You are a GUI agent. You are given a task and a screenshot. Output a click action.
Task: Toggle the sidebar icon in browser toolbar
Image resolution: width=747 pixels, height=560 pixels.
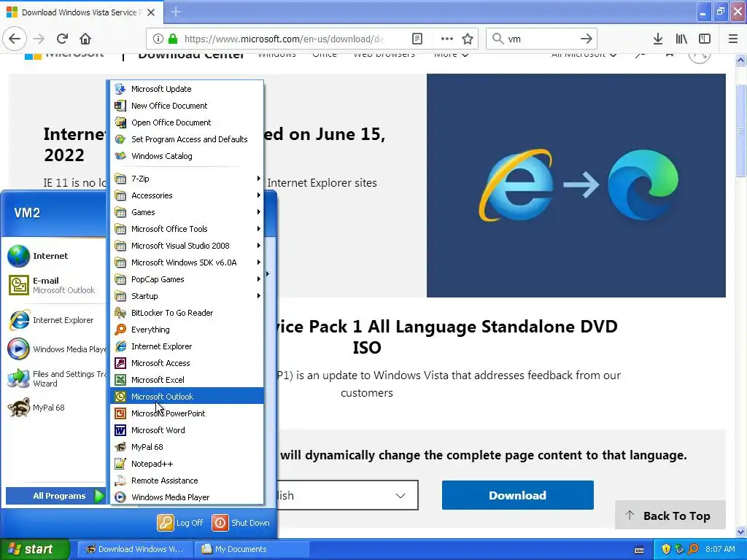click(x=705, y=39)
